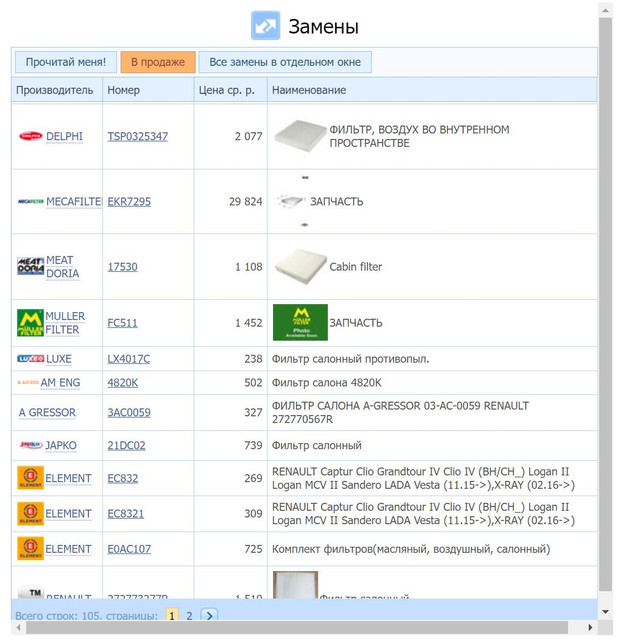Click price 2 077 in DELPHI row
The height and width of the screenshot is (640, 621).
tap(248, 136)
